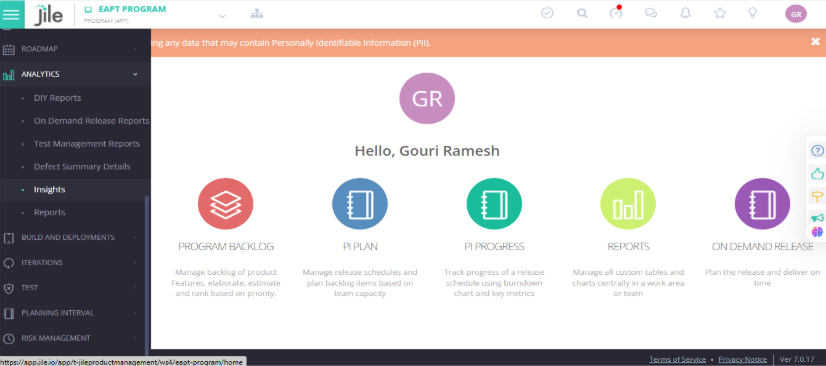Screen dimensions: 826x366
Task: Click the PLANNING INTERVAL notebook icon
Action: click(x=8, y=313)
